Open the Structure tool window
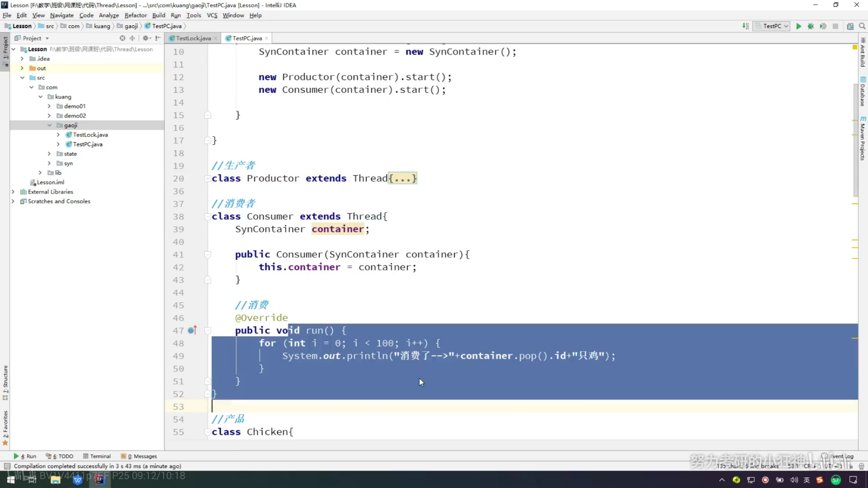The image size is (868, 488). pos(5,383)
